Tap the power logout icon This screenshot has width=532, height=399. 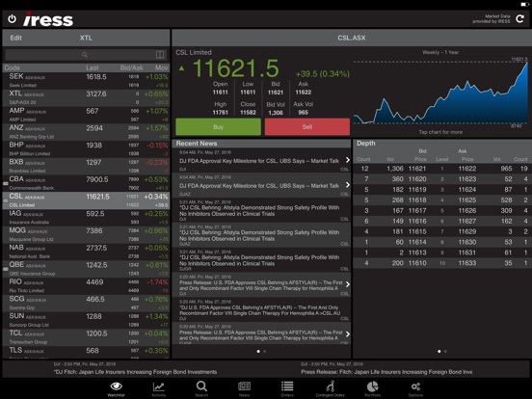point(12,19)
